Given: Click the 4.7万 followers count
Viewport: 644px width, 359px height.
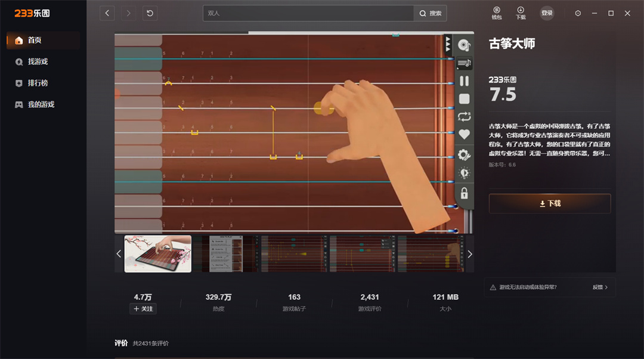Looking at the screenshot, I should 143,297.
